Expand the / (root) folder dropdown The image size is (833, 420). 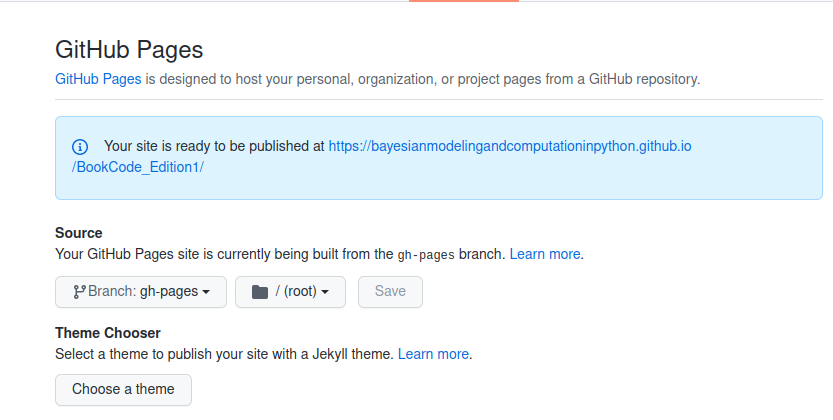point(290,292)
